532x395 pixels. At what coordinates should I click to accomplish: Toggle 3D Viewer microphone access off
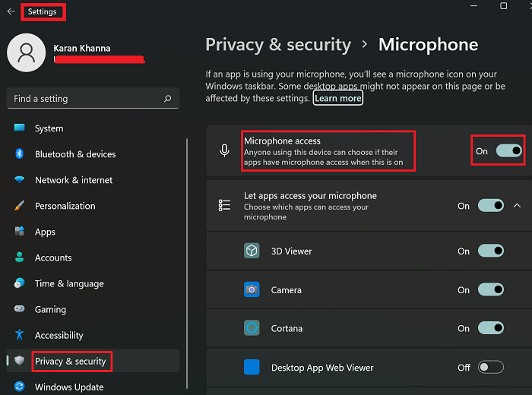point(491,251)
